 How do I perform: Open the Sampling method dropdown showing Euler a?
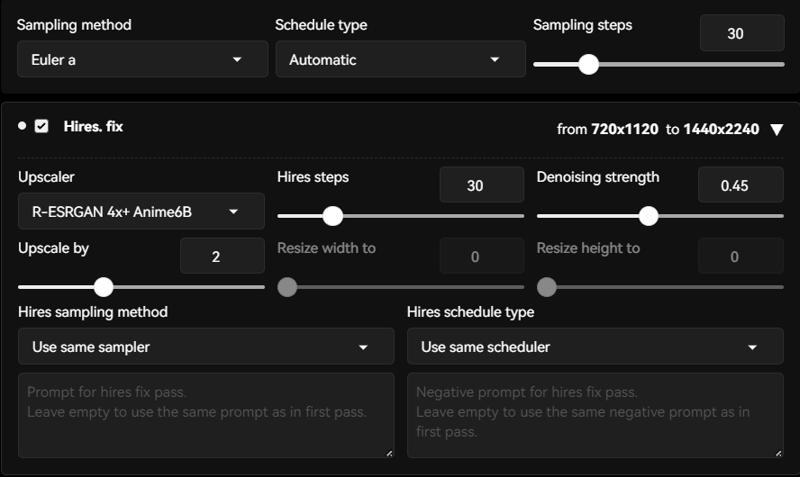[142, 60]
